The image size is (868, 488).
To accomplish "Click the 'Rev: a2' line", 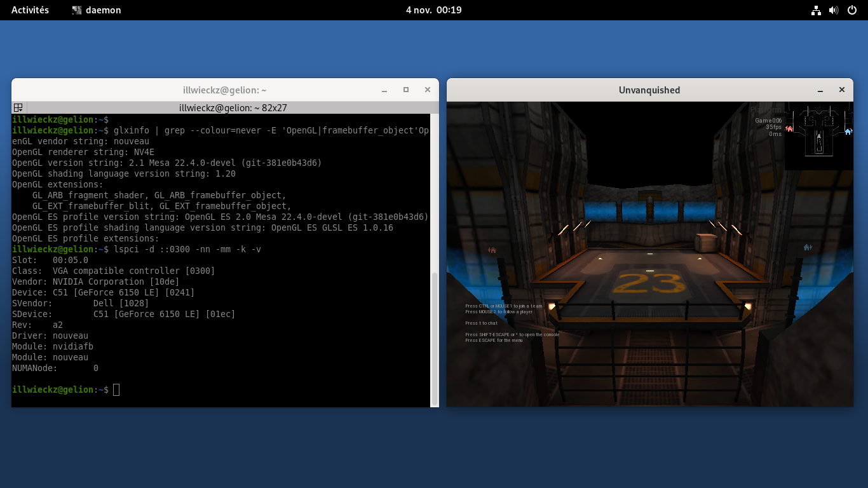I will point(37,325).
